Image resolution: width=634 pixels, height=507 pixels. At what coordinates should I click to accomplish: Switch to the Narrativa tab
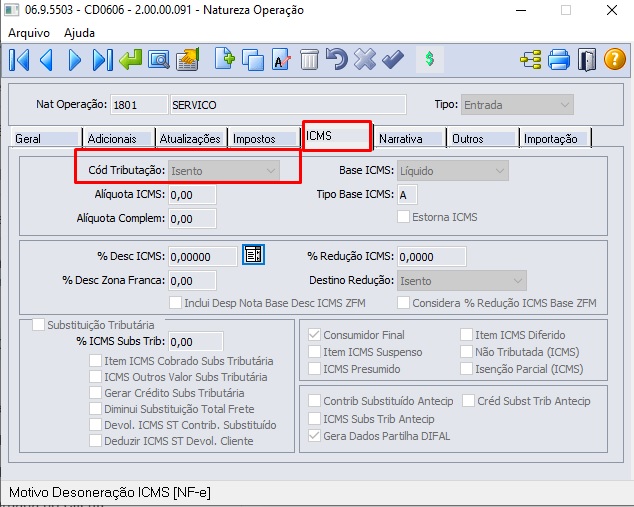409,138
